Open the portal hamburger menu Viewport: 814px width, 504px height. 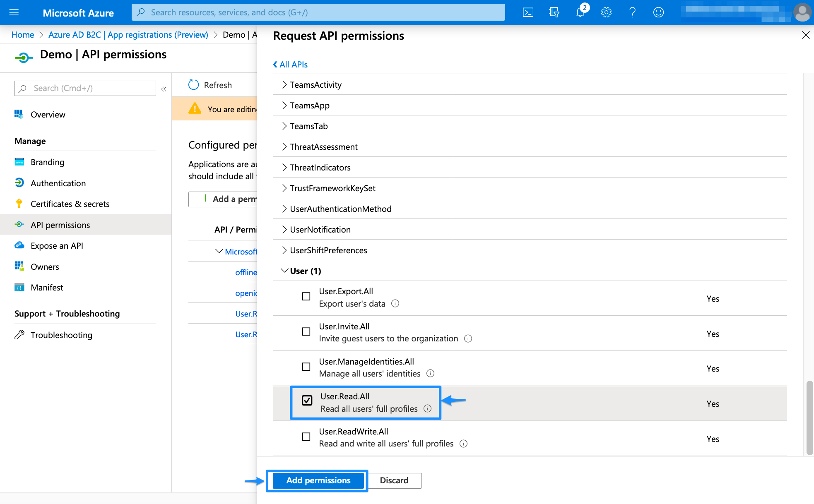pyautogui.click(x=14, y=12)
